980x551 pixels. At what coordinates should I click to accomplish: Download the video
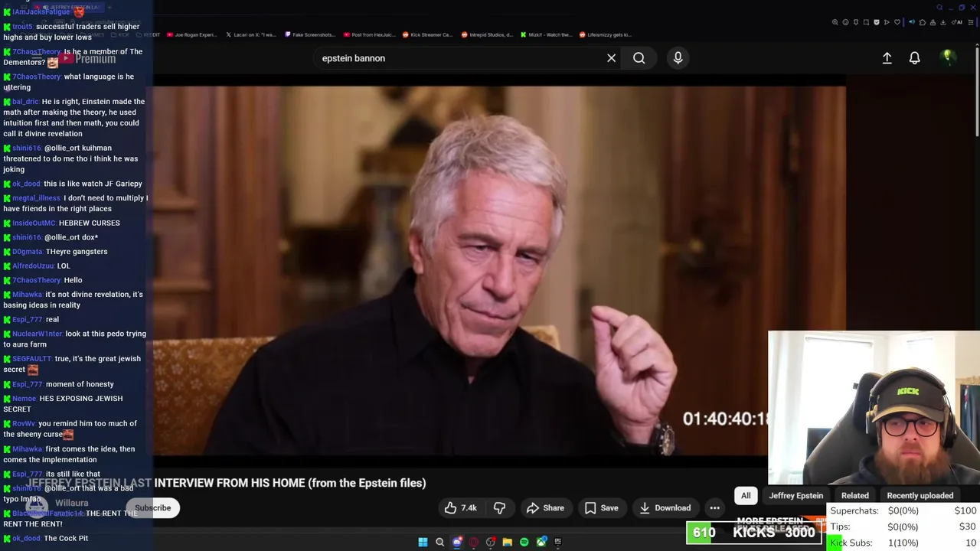click(665, 507)
